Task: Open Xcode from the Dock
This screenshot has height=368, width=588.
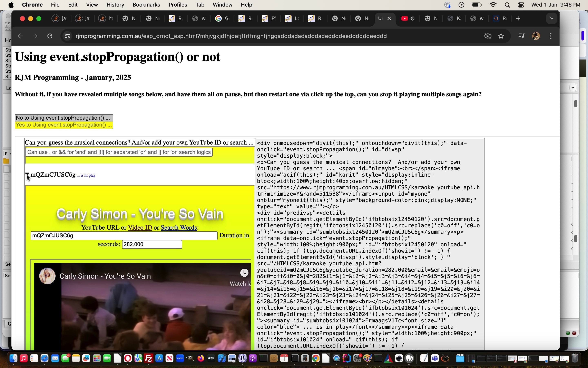Action: [x=222, y=359]
